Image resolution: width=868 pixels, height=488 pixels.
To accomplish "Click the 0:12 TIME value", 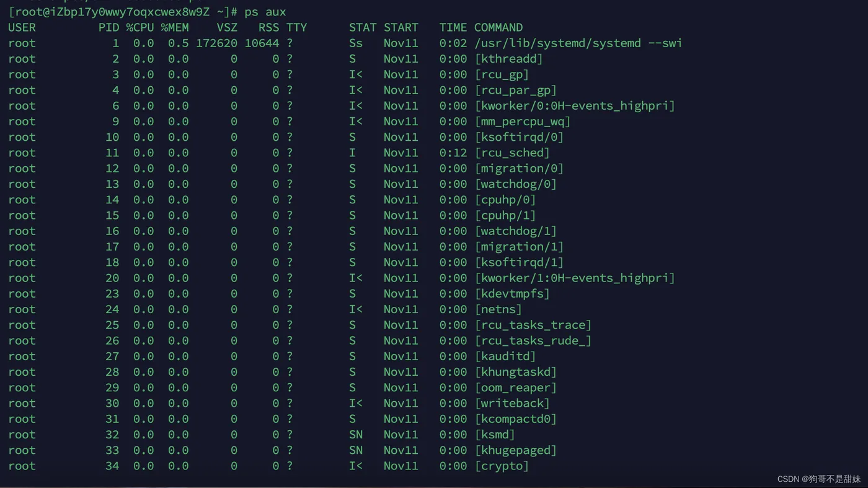I will [x=453, y=153].
